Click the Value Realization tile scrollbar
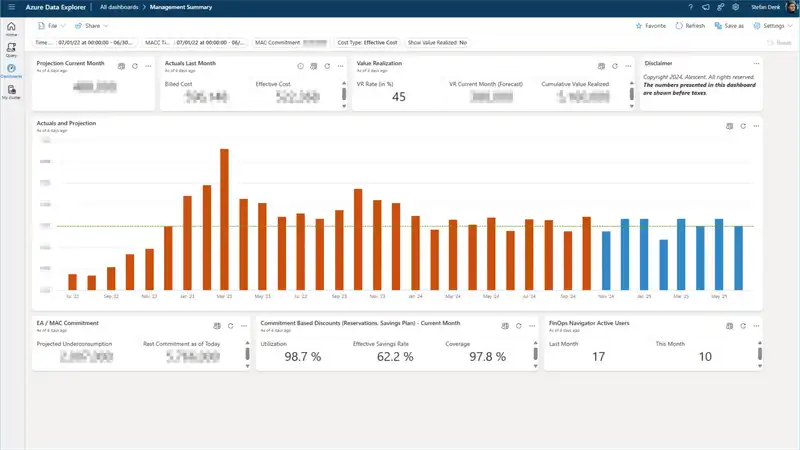 tap(632, 93)
